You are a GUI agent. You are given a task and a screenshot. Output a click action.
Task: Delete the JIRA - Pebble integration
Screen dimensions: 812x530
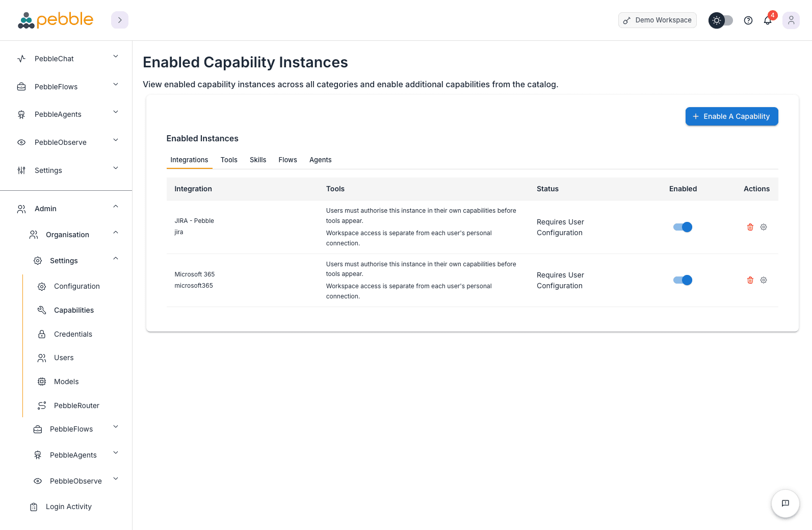coord(750,227)
